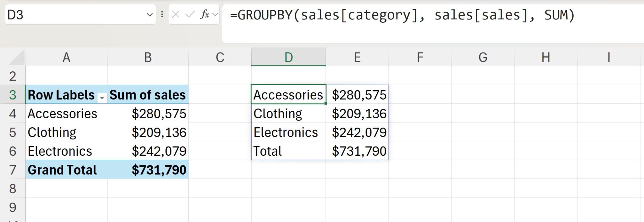
Task: Select the Electronics cell in column D
Action: pyautogui.click(x=286, y=132)
